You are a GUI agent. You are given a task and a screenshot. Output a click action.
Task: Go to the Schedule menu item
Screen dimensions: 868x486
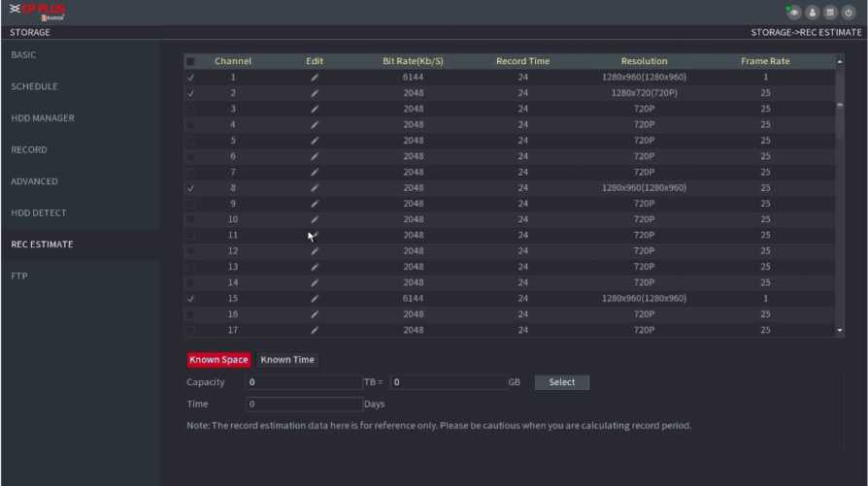point(34,86)
